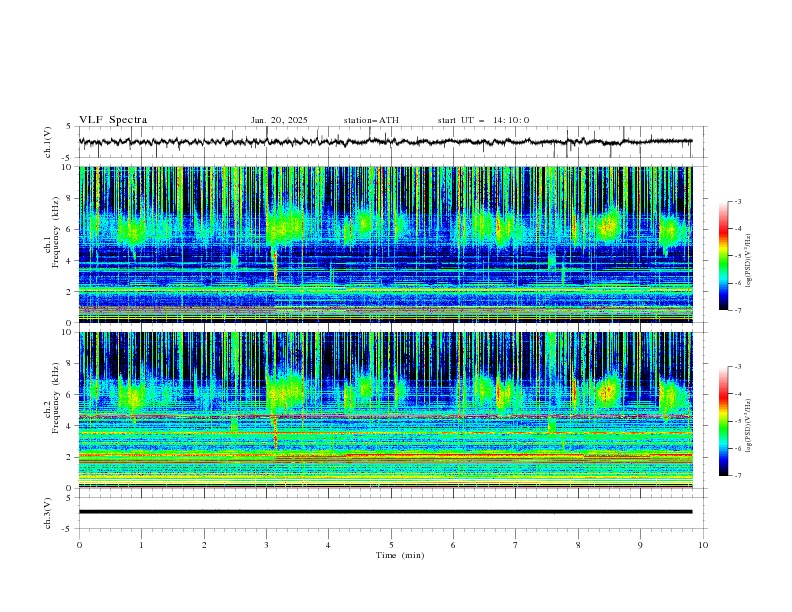Click the ch.1 spectrogram panel

coord(386,244)
